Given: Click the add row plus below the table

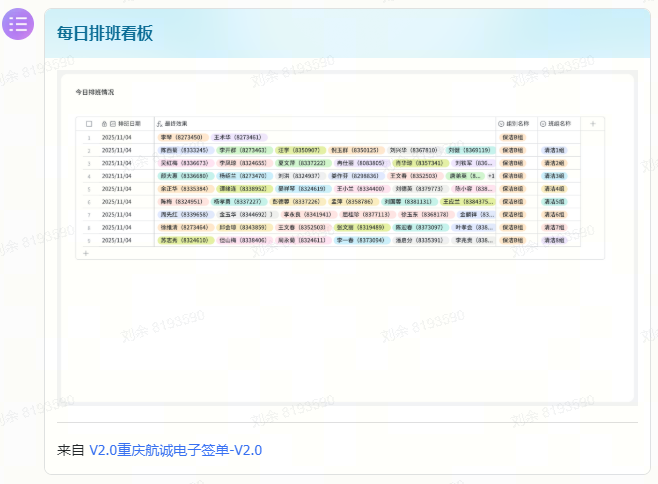Looking at the screenshot, I should 86,253.
